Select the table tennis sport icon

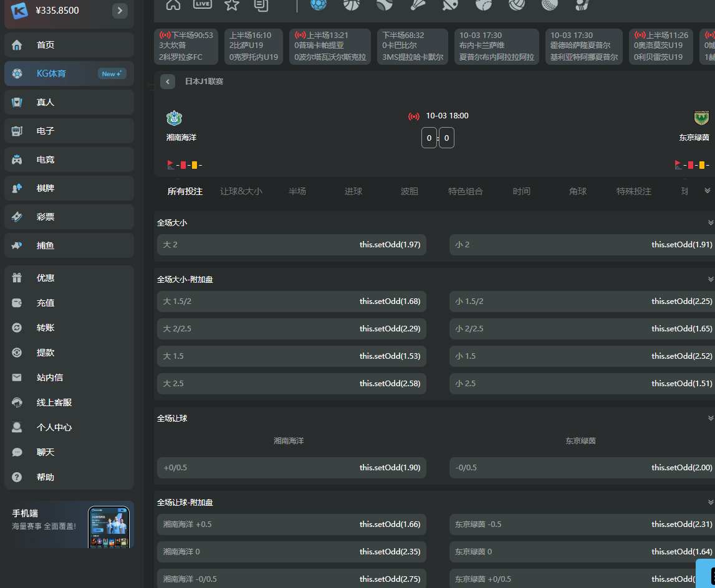click(x=450, y=5)
